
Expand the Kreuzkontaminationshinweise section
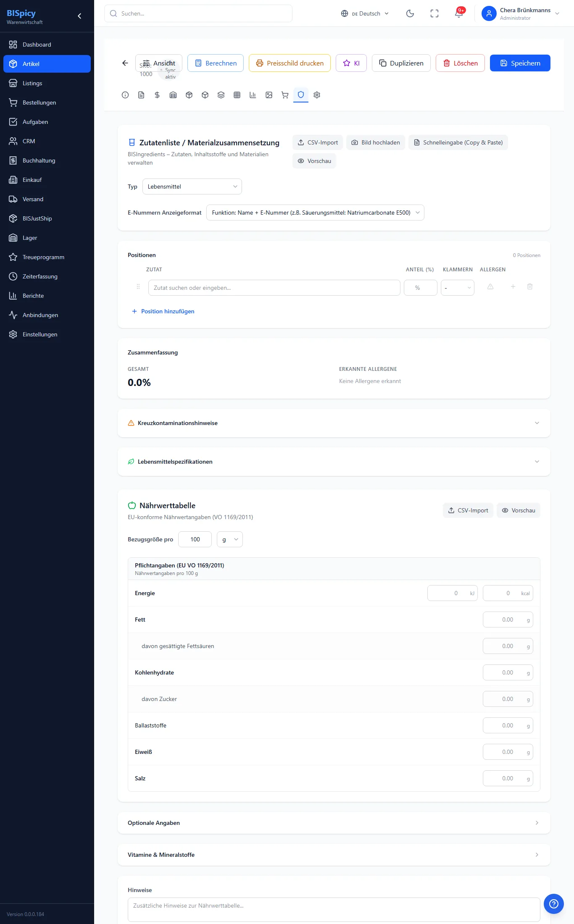[334, 423]
